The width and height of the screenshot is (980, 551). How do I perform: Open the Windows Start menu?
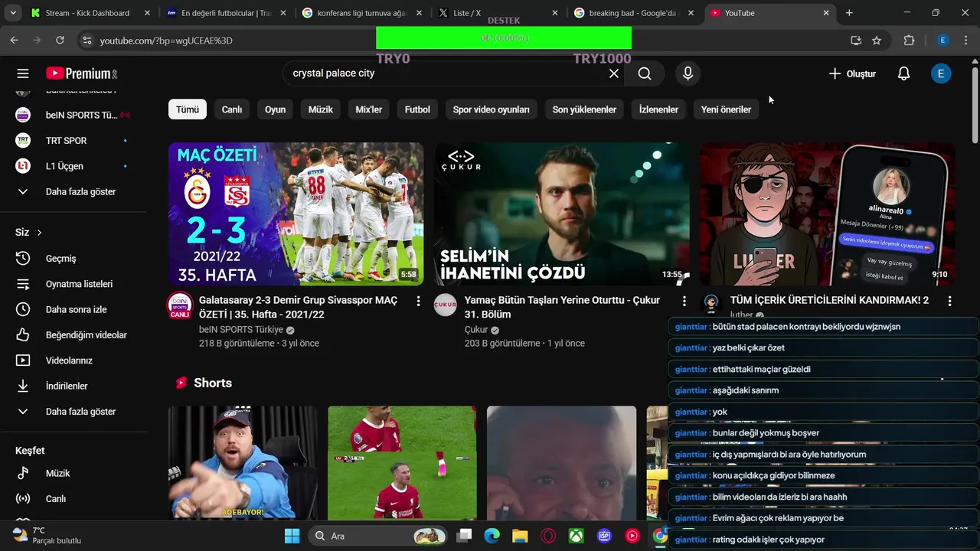click(x=292, y=536)
